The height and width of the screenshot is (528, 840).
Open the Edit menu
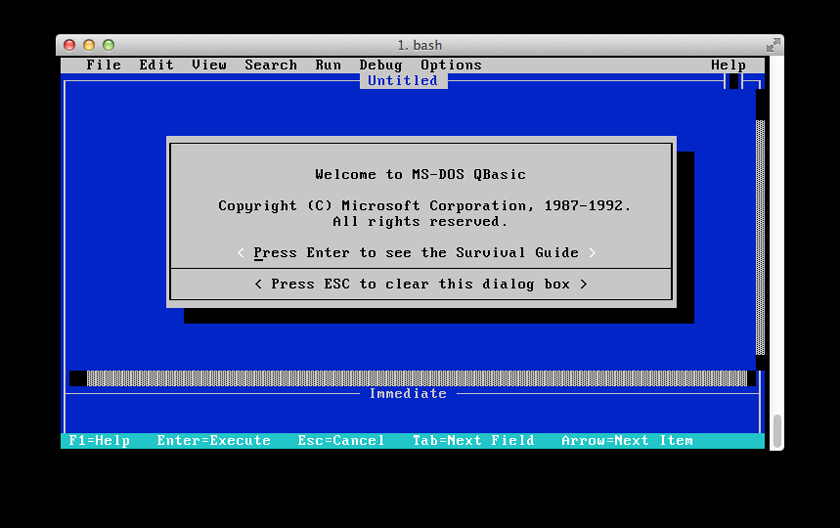(156, 65)
